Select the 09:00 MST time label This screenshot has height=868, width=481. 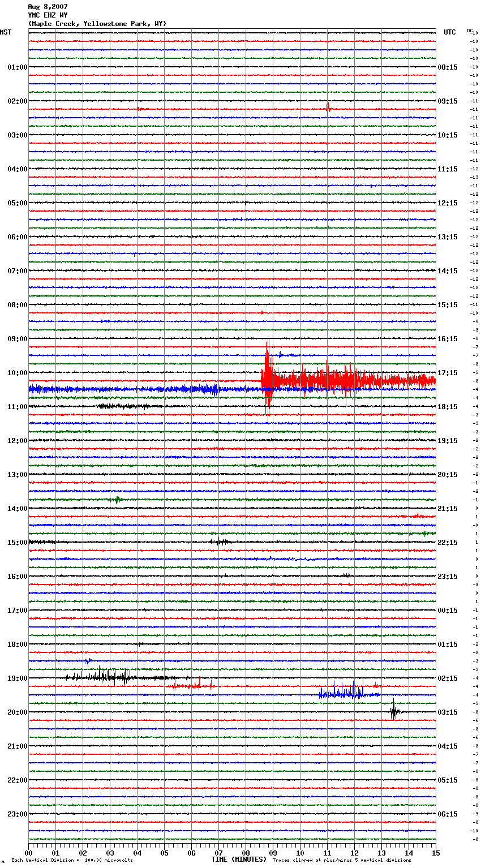click(x=17, y=339)
